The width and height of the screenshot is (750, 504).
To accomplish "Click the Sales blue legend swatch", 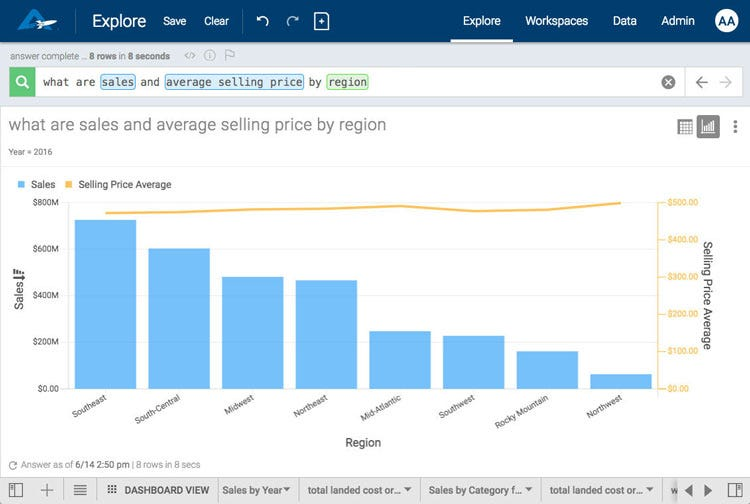I will click(22, 185).
